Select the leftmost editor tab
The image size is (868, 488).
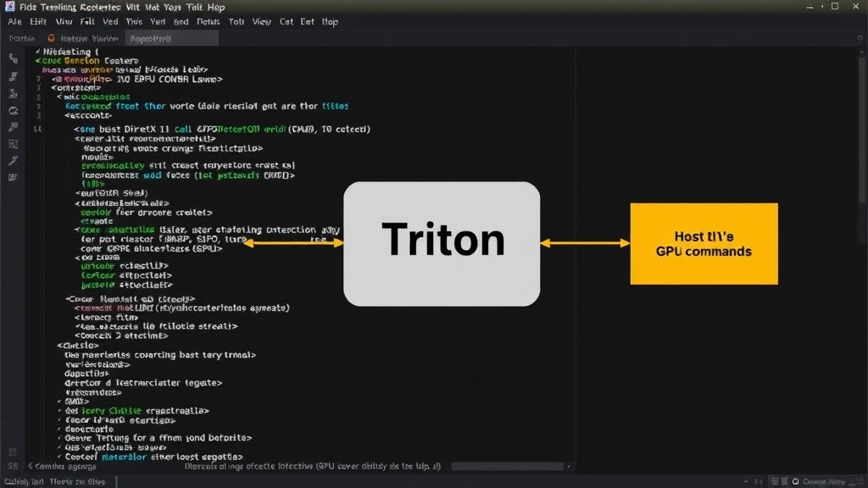[x=21, y=39]
